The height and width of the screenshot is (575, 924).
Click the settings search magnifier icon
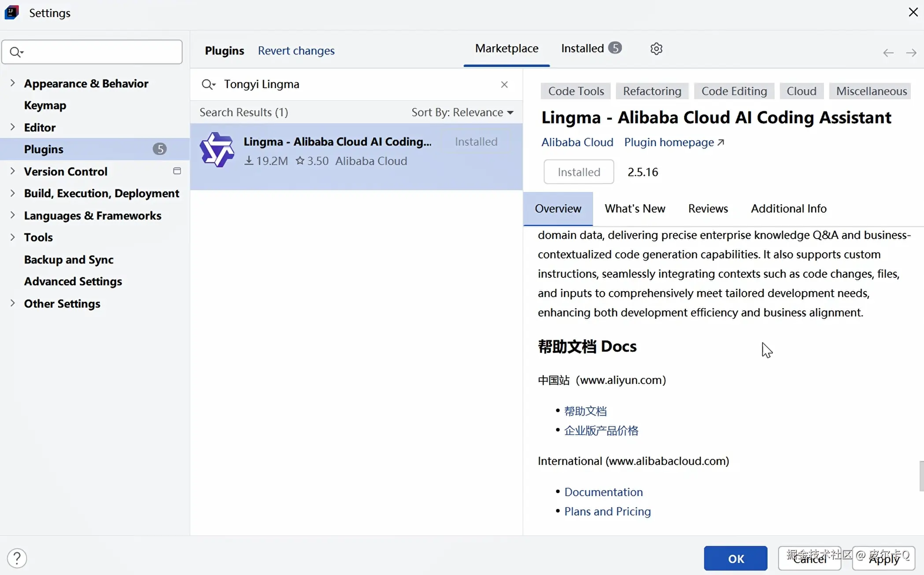(x=16, y=52)
